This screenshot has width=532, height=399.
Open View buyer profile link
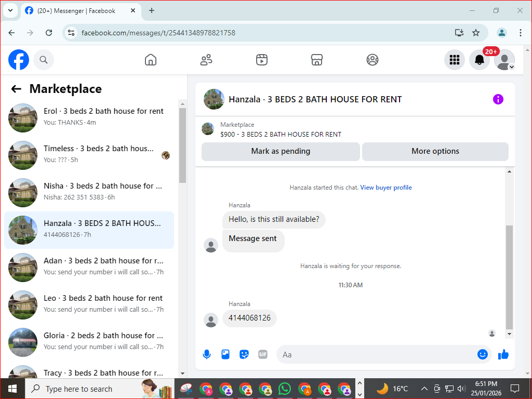(x=386, y=188)
